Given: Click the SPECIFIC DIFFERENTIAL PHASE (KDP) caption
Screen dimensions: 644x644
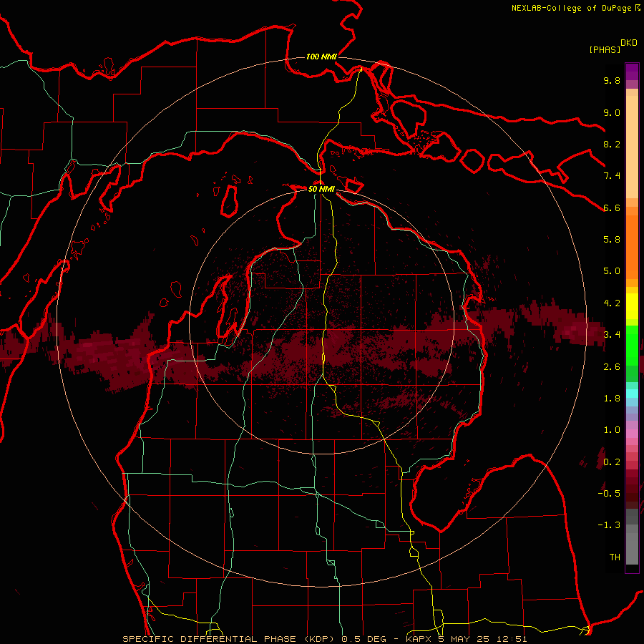Looking at the screenshot, I should (x=230, y=639).
